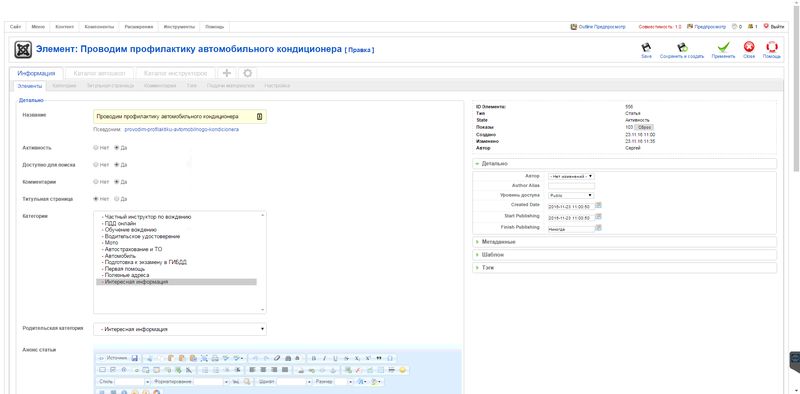Viewport: 800px width, 394px height.
Task: Select category Первая помощь in the list
Action: [x=176, y=269]
